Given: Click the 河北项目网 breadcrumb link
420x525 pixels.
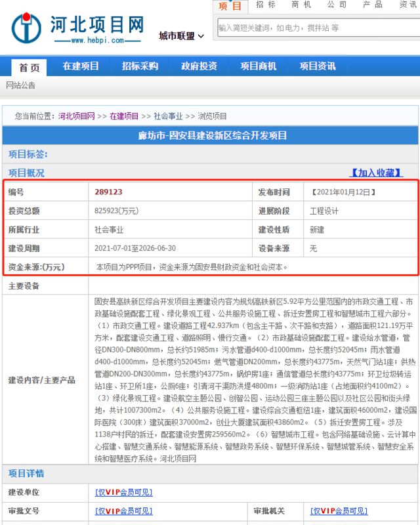Looking at the screenshot, I should tap(77, 116).
